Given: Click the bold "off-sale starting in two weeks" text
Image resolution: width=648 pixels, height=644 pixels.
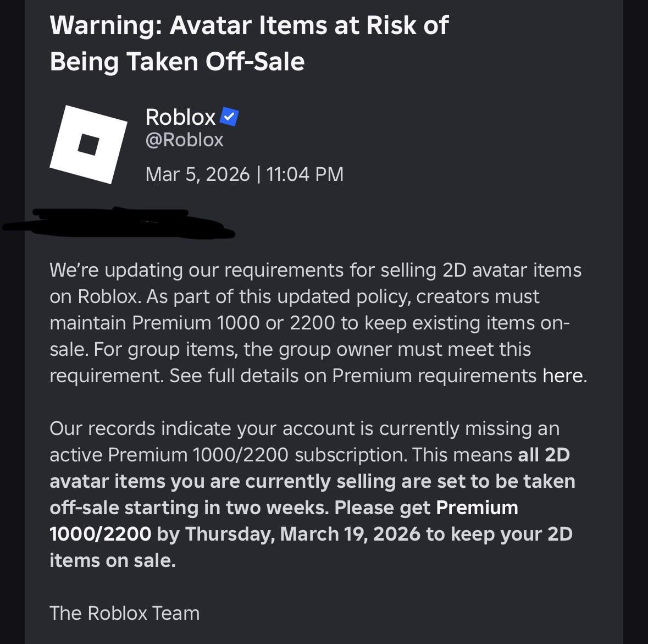Looking at the screenshot, I should 189,508.
